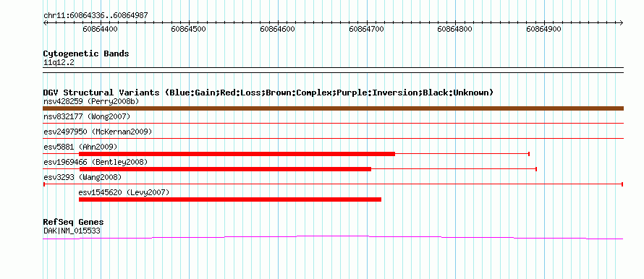Click the magenta DAK gene feature line

point(333,237)
